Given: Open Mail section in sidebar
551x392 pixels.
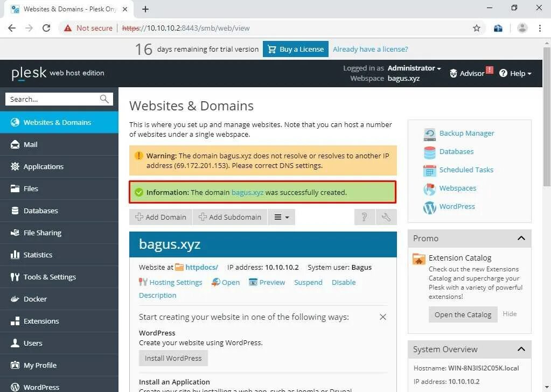Looking at the screenshot, I should [x=59, y=144].
